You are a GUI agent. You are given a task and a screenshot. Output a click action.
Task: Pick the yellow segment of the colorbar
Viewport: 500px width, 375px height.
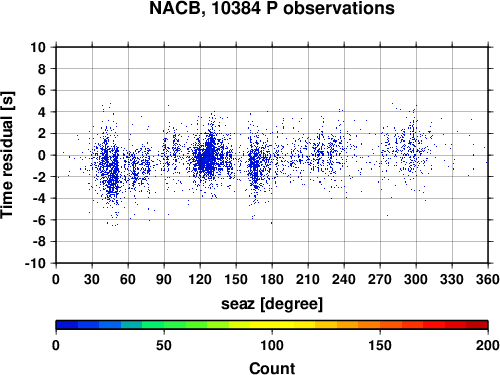tap(272, 325)
